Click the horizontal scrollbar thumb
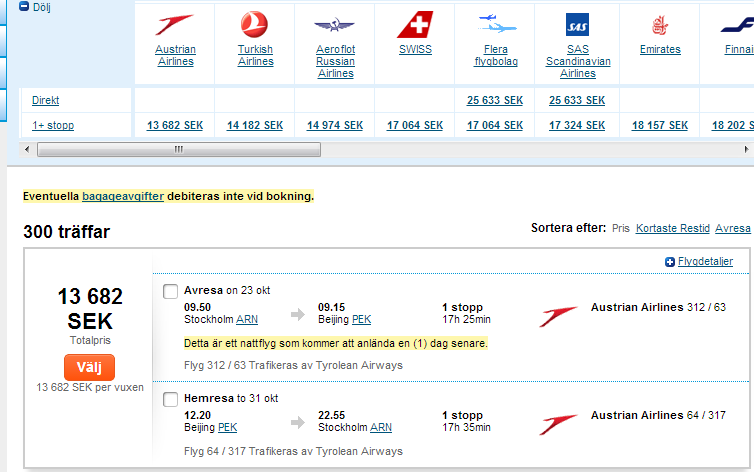Viewport: 754px width, 472px height. 179,149
